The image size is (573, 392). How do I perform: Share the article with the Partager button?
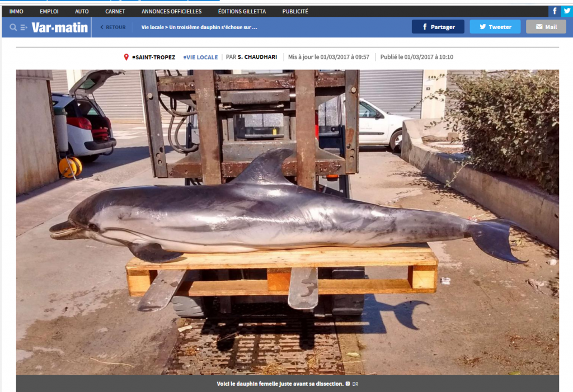click(x=438, y=27)
